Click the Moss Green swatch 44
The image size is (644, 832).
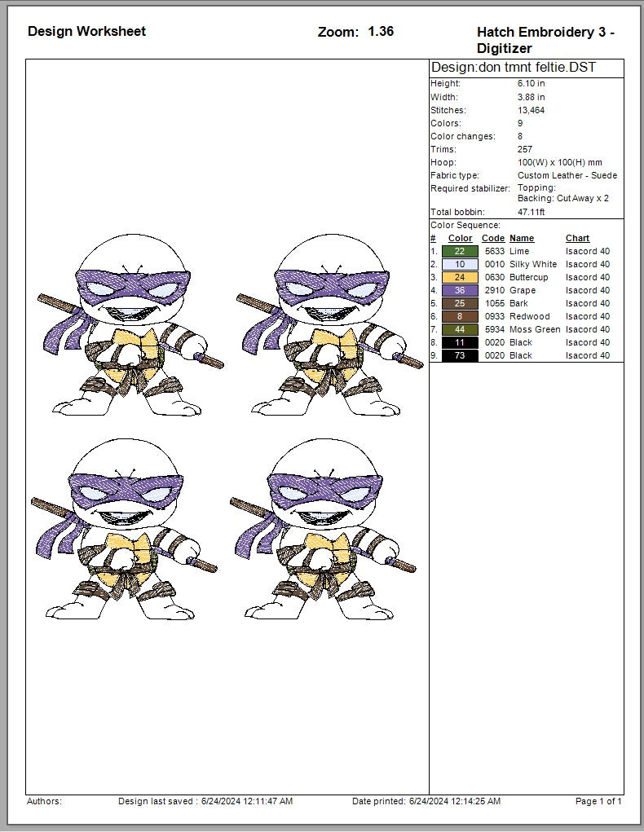coord(460,329)
